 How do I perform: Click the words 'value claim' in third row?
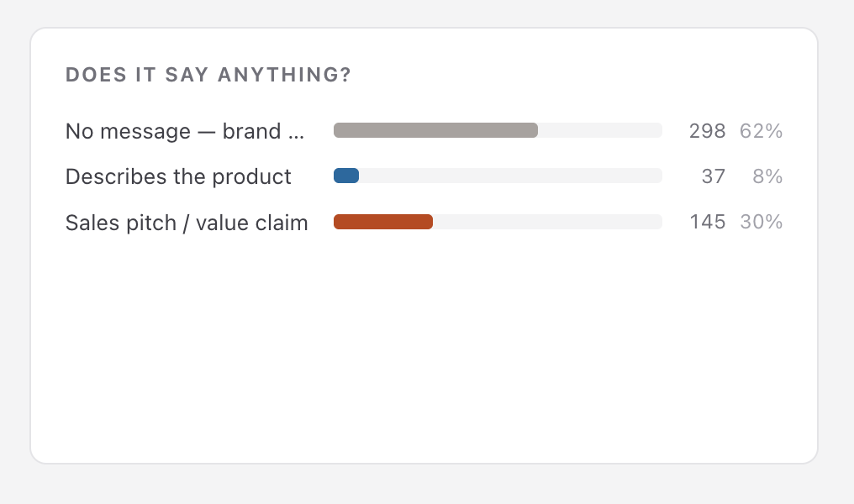(251, 223)
